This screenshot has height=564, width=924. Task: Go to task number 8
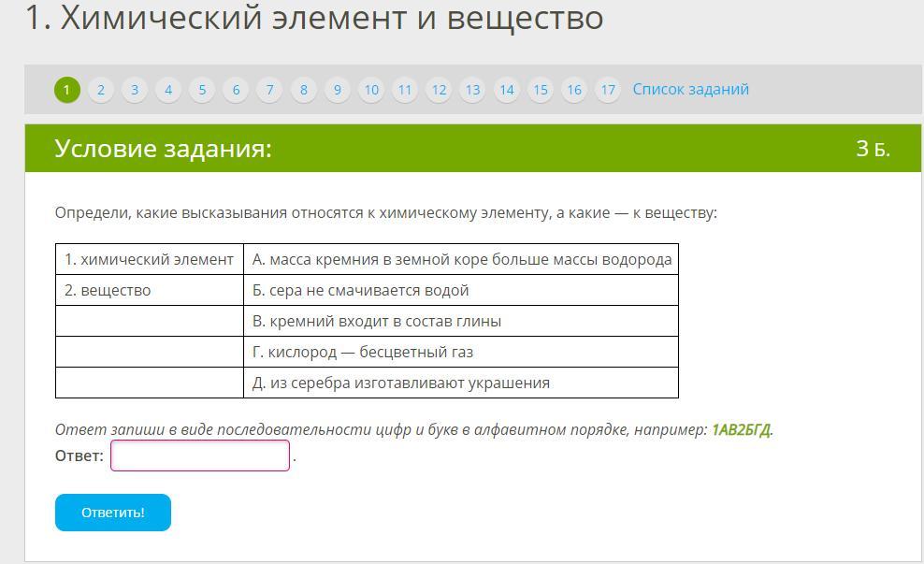[x=304, y=90]
